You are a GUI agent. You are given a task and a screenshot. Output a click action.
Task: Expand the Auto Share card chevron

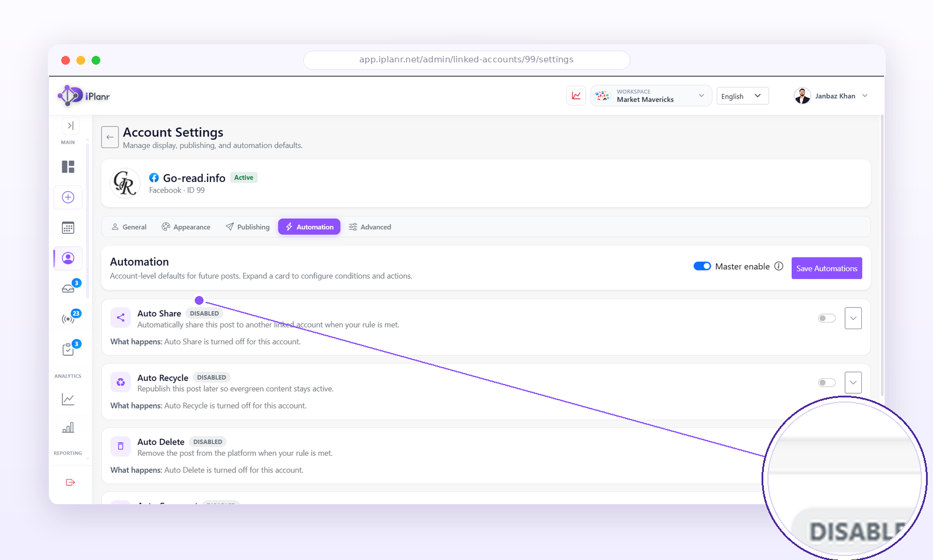[x=853, y=318]
